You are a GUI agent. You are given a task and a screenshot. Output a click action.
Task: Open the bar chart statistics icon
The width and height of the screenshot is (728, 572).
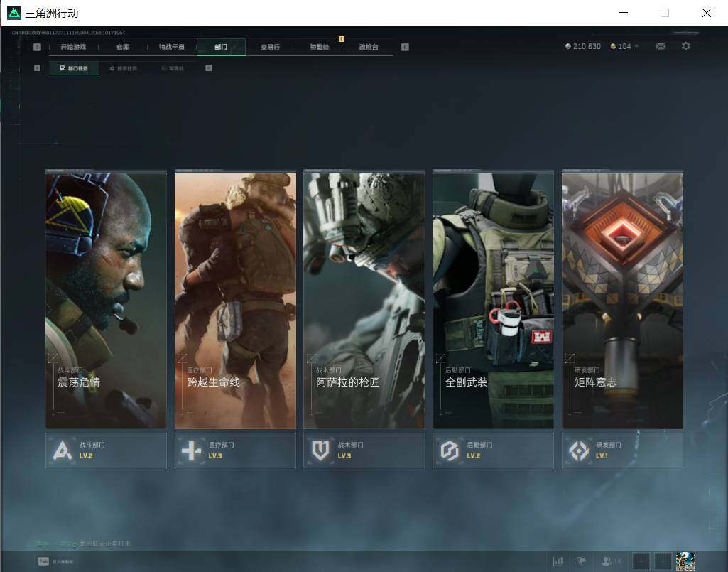(x=558, y=561)
